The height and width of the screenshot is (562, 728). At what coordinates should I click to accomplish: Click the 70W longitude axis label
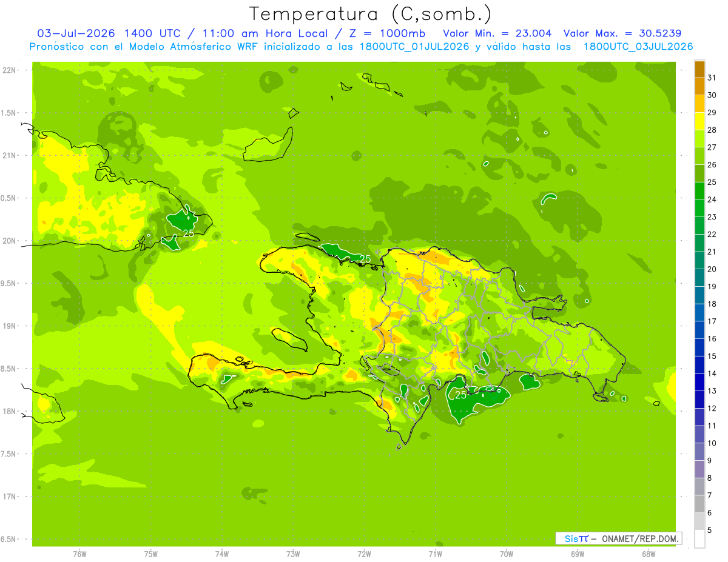click(507, 554)
